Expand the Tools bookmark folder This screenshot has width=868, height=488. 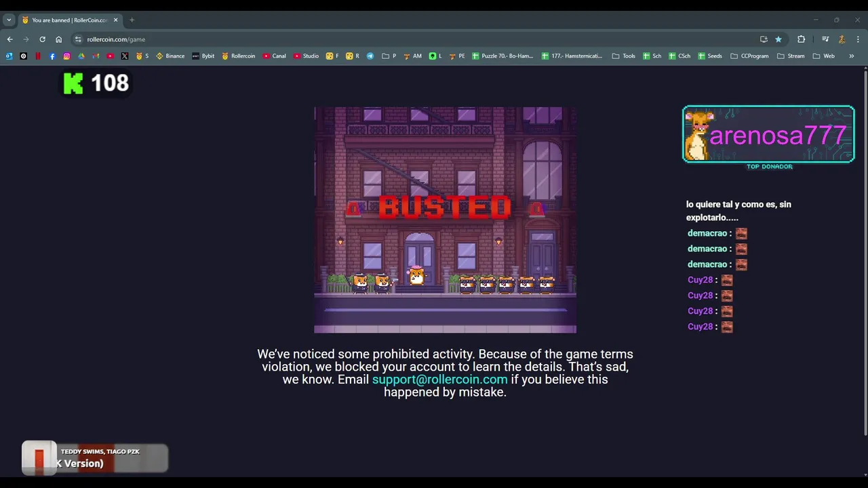pos(624,56)
